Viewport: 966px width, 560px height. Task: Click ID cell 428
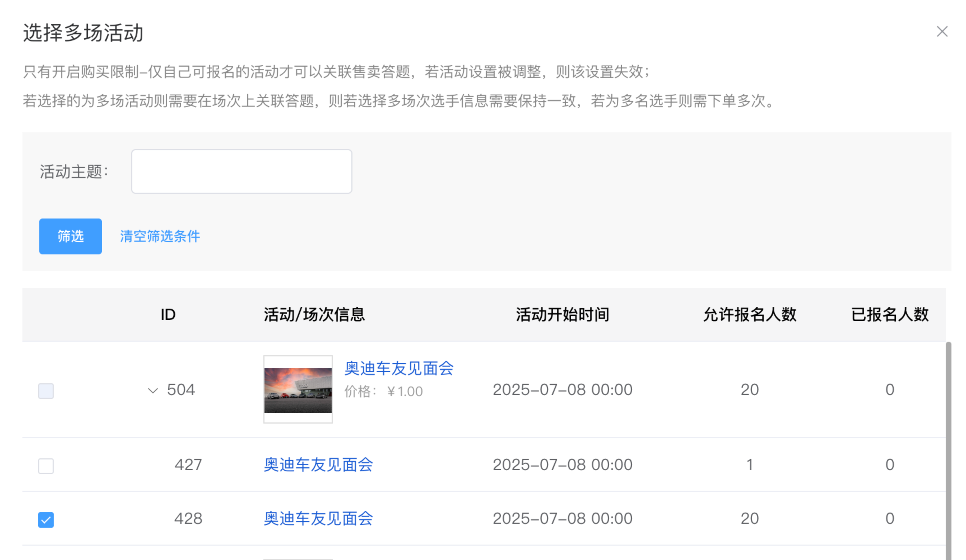[188, 518]
